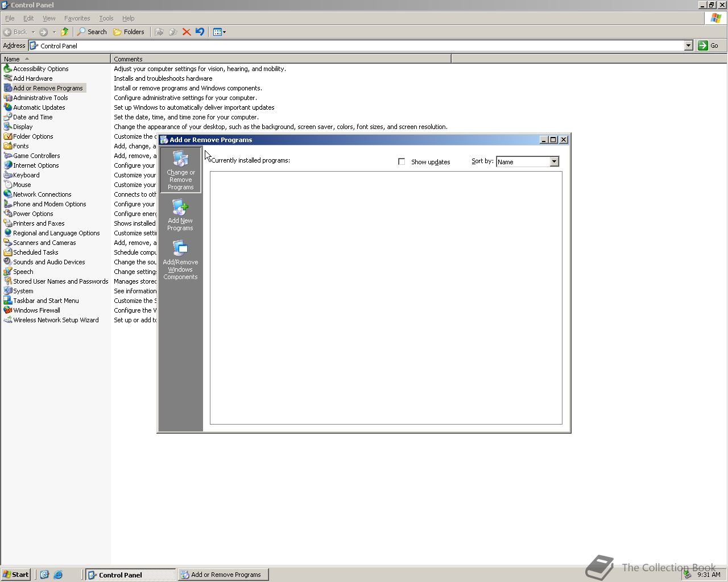The width and height of the screenshot is (728, 582).
Task: Select Change or Remove Programs
Action: point(180,170)
